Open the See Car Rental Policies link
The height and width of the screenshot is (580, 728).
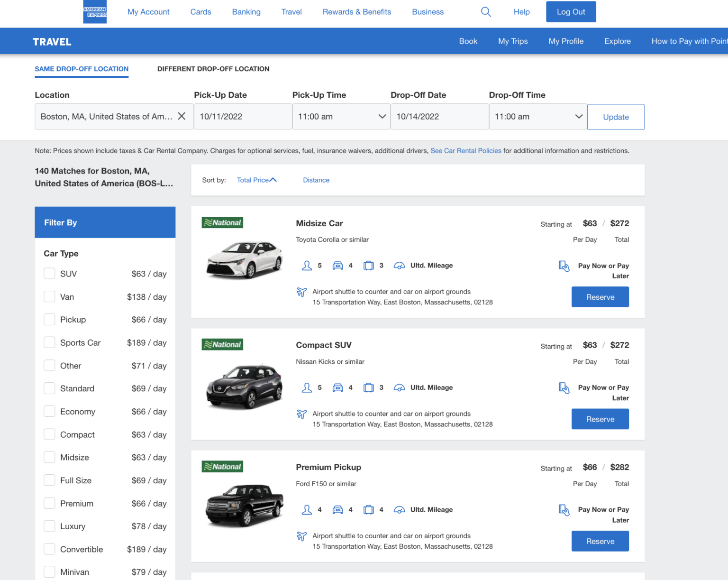466,150
